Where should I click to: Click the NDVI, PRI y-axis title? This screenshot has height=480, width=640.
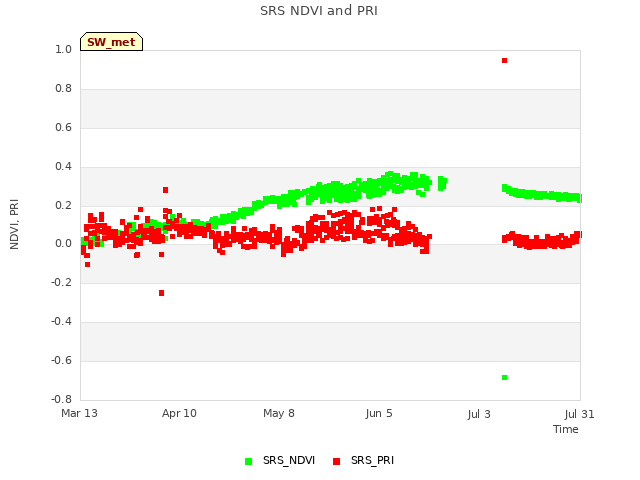pyautogui.click(x=14, y=224)
